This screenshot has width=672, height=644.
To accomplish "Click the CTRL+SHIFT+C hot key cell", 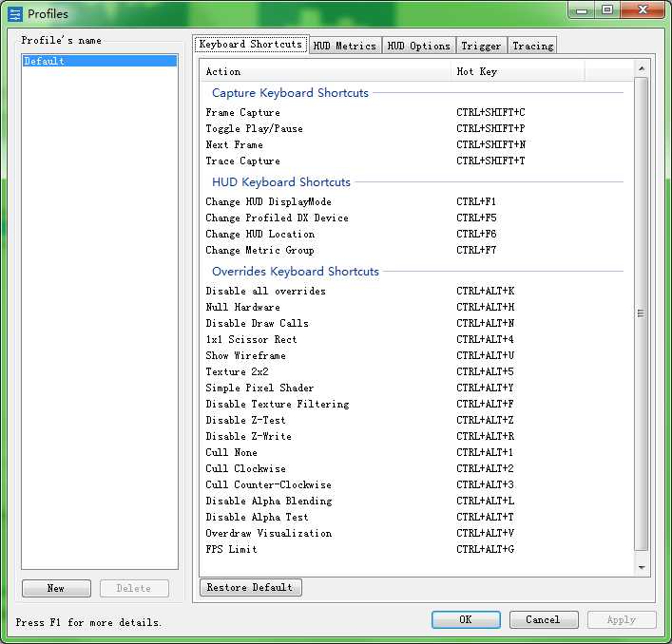I will pyautogui.click(x=490, y=112).
